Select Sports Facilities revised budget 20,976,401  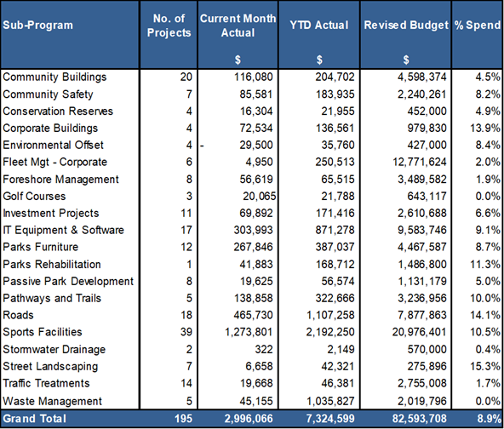pos(419,332)
